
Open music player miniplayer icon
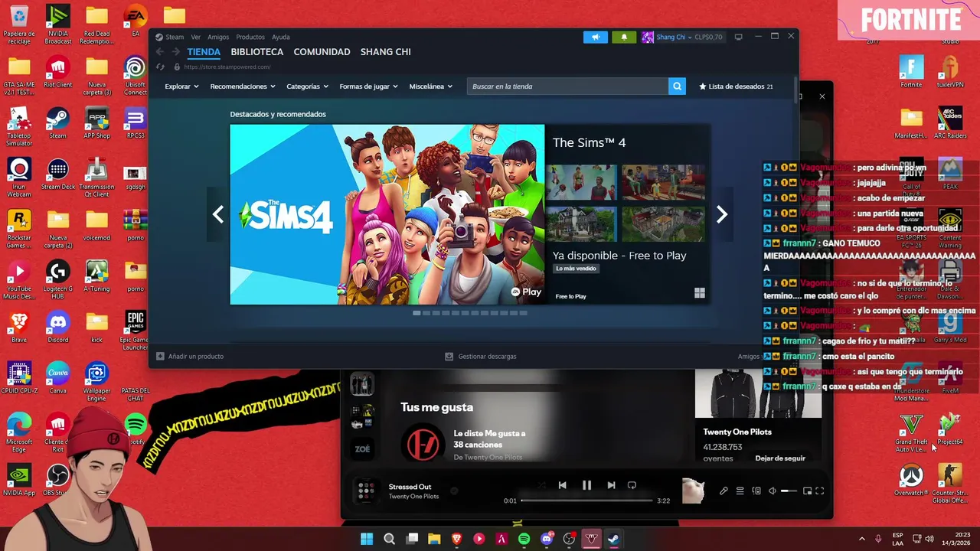point(807,491)
